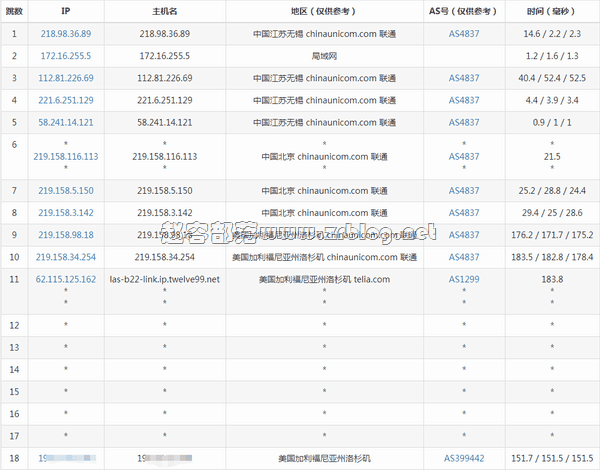Open the blurred IP link in hop 18
The width and height of the screenshot is (600, 470).
(67, 458)
